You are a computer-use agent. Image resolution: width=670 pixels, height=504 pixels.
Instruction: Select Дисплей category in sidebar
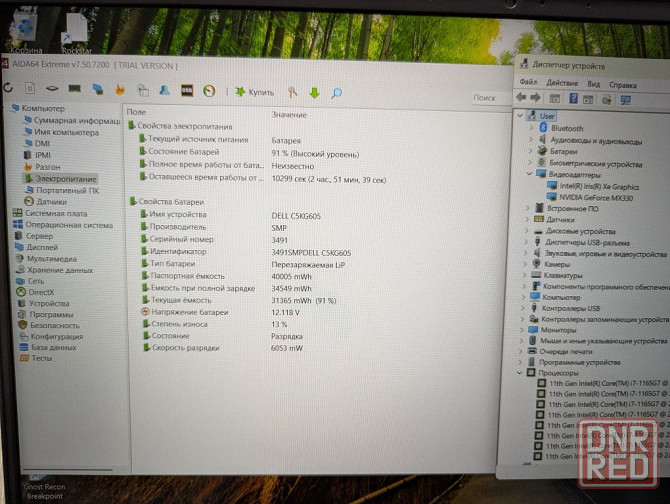coord(37,247)
